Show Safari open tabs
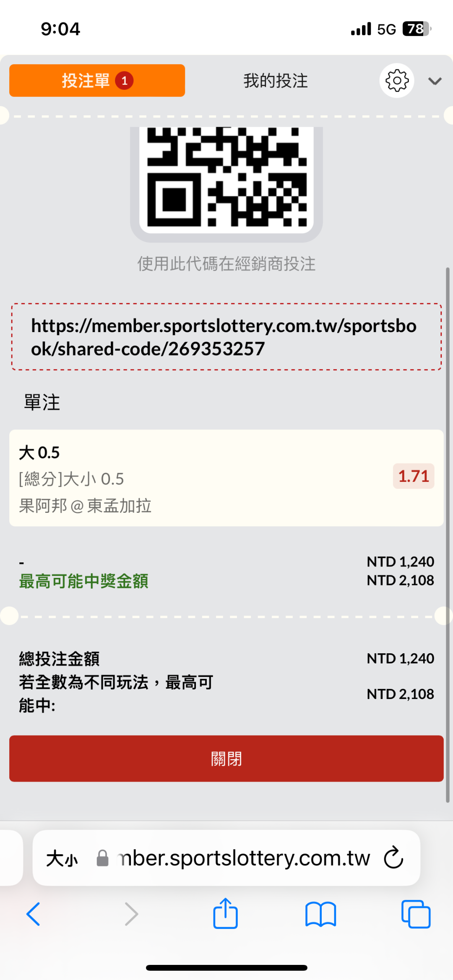This screenshot has width=453, height=980. pos(416,914)
